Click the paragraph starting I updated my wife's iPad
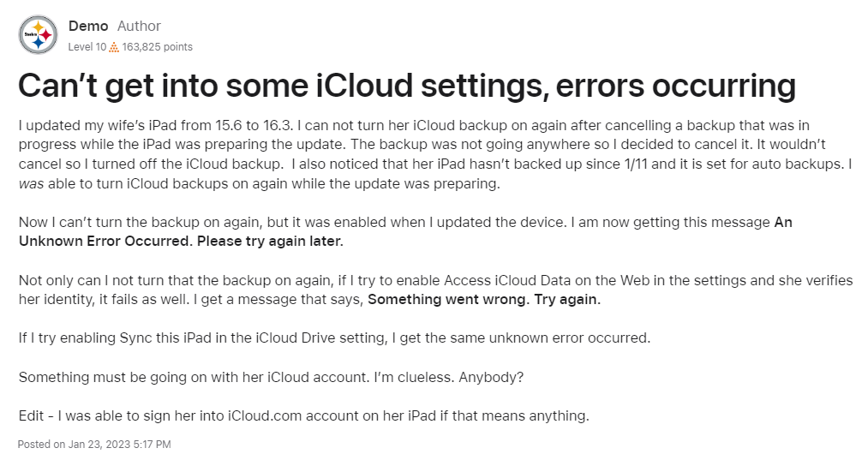Image resolution: width=868 pixels, height=466 pixels. (435, 154)
